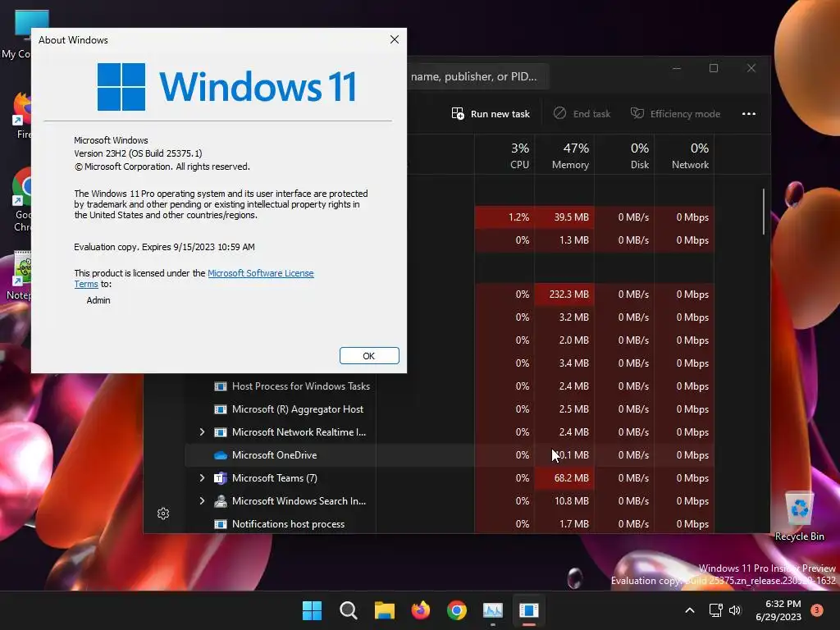Click the 1.2% CPU cell

(x=504, y=217)
